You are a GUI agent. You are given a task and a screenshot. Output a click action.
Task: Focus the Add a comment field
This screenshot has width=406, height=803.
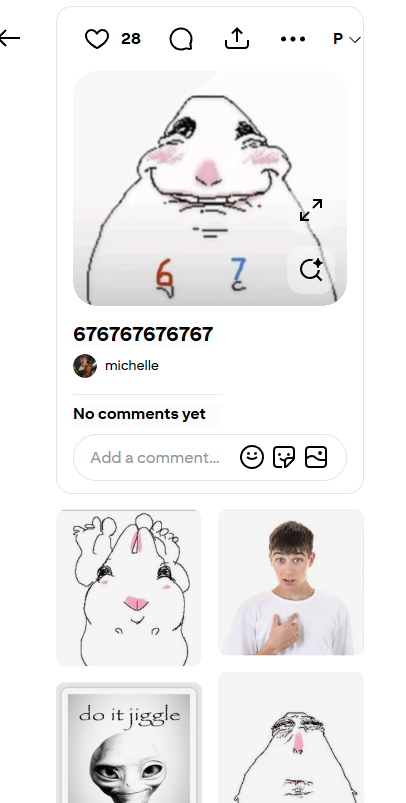pos(155,457)
